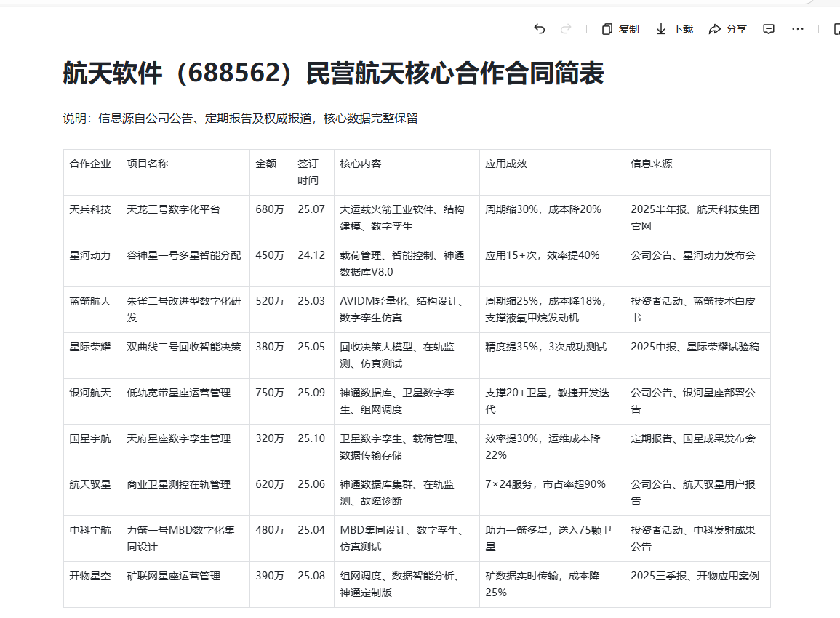
Task: Click 2025三季报、开物应用案例 source cell
Action: click(697, 585)
